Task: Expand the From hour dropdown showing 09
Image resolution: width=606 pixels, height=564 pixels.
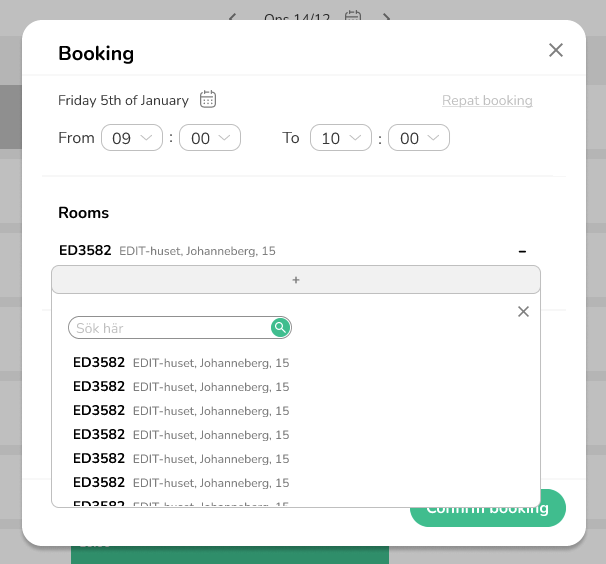Action: click(x=132, y=138)
